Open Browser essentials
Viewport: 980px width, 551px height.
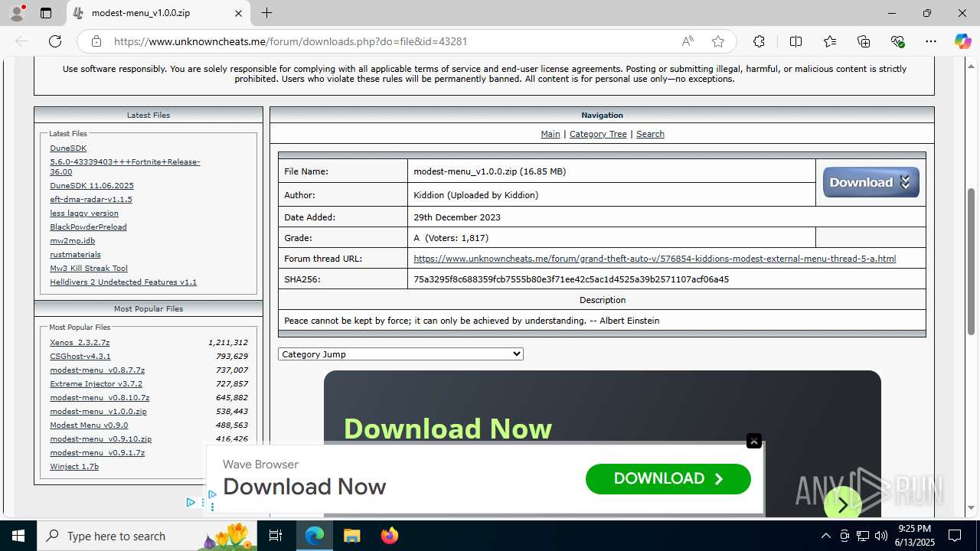click(x=897, y=41)
